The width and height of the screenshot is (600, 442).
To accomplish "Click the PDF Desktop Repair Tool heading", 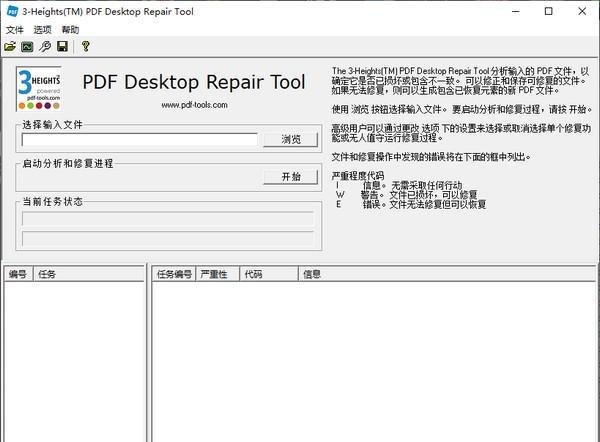I will pos(194,82).
